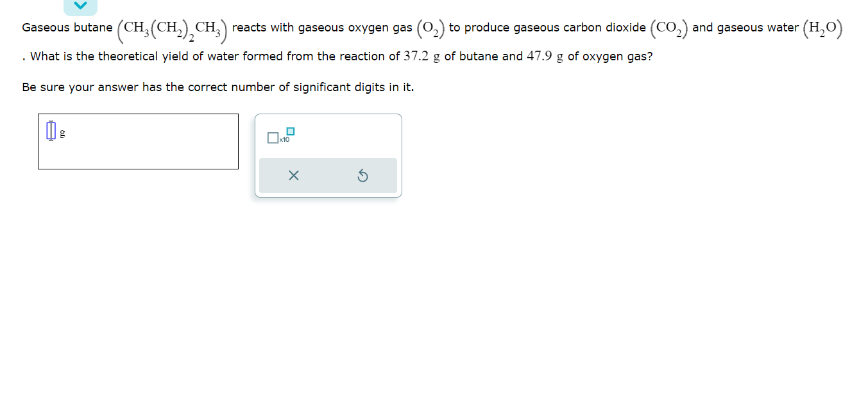Click the gray tool strip in answer palette

pyautogui.click(x=328, y=175)
